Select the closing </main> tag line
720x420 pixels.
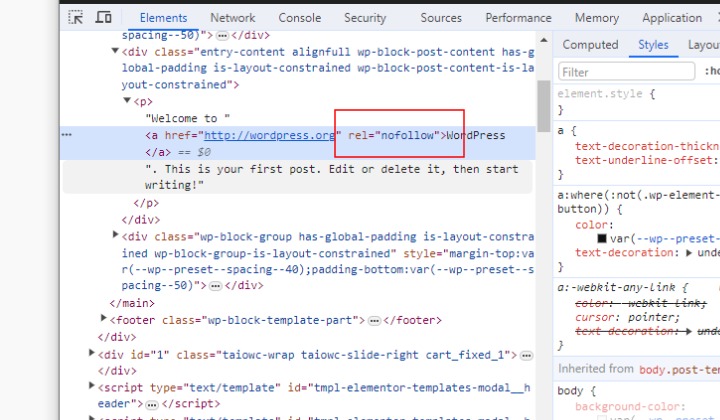coord(132,303)
